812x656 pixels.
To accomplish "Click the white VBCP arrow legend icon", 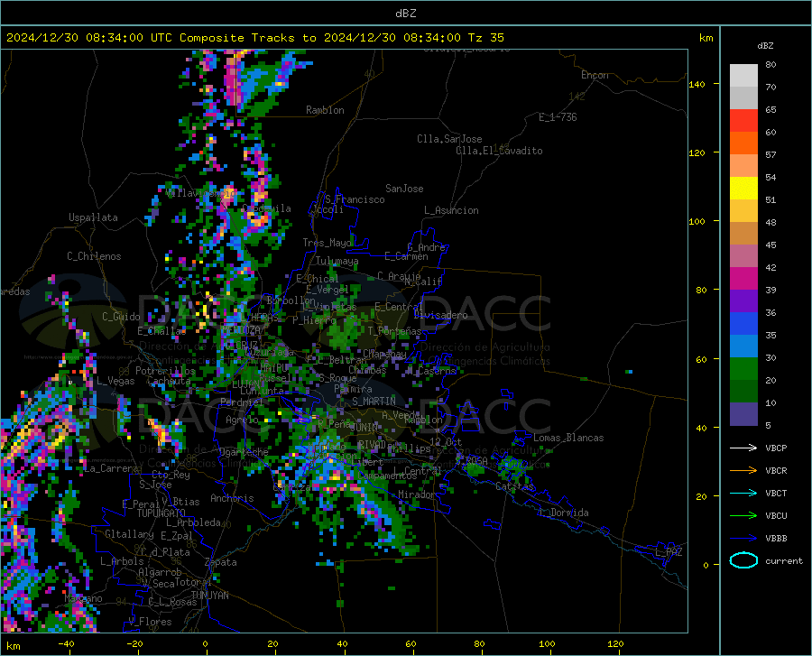I will point(743,448).
